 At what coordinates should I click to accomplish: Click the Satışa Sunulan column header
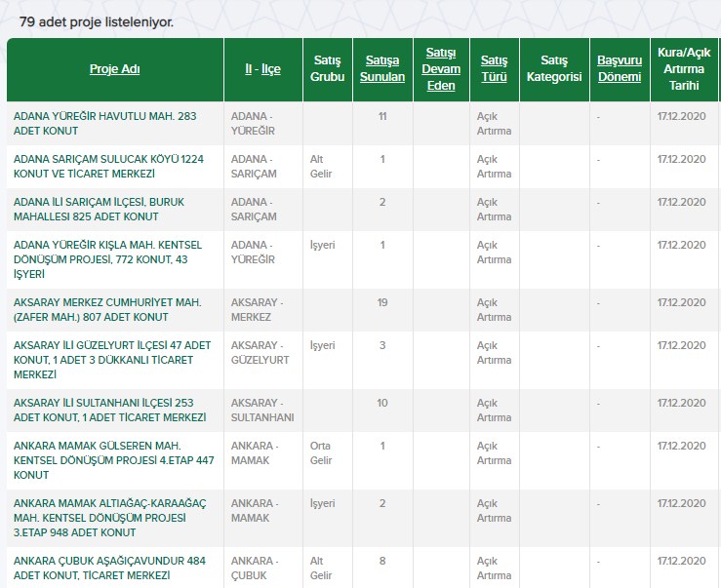coord(382,69)
